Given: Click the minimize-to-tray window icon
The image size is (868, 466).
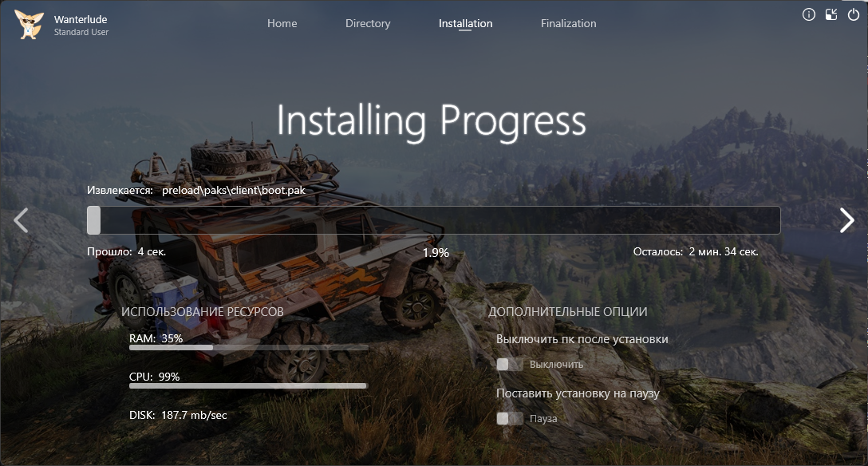Looking at the screenshot, I should tap(831, 14).
